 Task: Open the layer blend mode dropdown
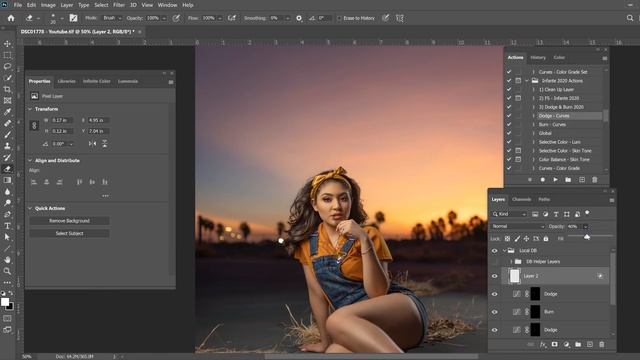[518, 226]
